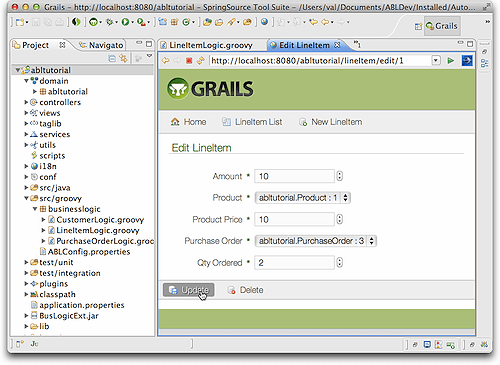
Task: Open web browser via the globe toolbar icon
Action: (264, 22)
